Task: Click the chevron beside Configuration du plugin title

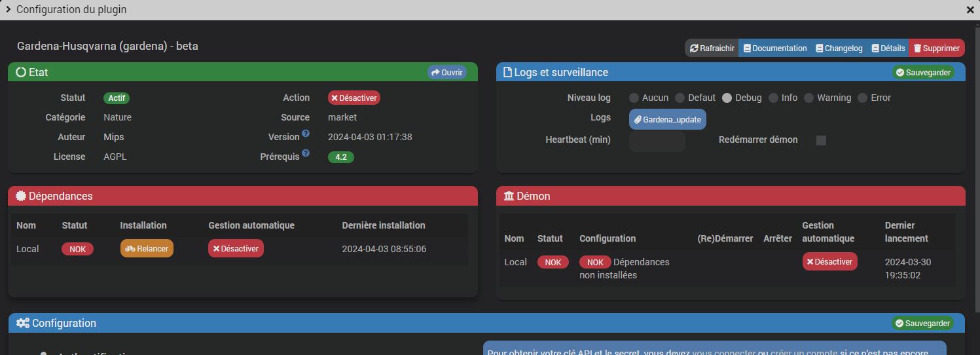Action: (8, 9)
